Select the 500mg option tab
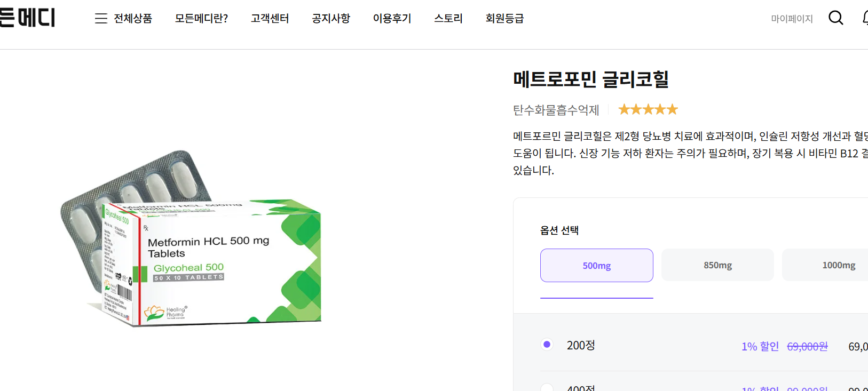Viewport: 868px width, 391px height. (x=597, y=265)
